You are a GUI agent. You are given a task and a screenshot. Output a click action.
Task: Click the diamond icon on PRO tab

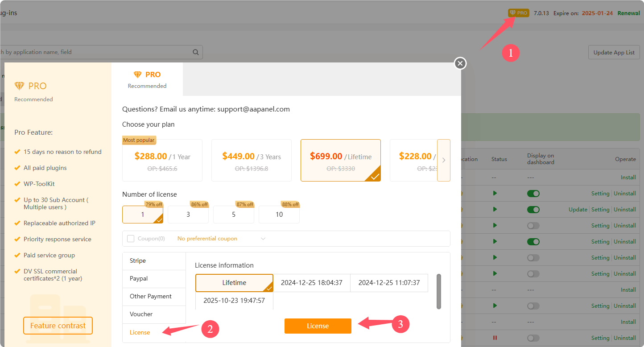[x=137, y=74]
